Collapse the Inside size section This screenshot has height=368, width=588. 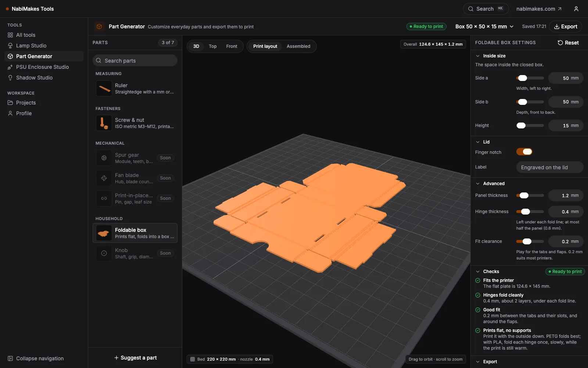(478, 56)
